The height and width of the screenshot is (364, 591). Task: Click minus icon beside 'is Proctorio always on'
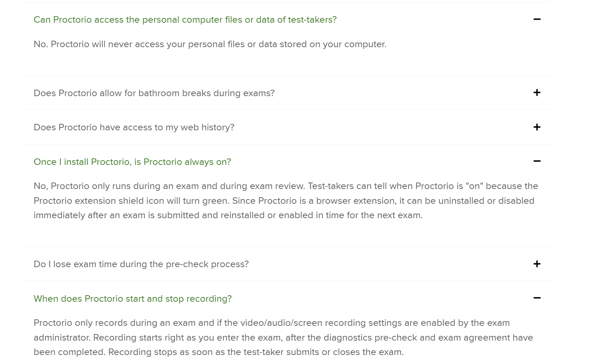[537, 161]
